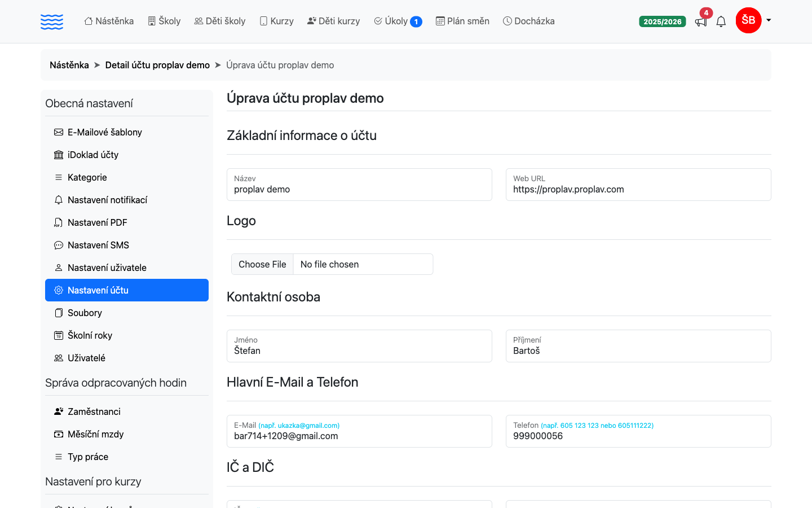
Task: Open Nastavení uživatele sidebar link
Action: pos(127,268)
